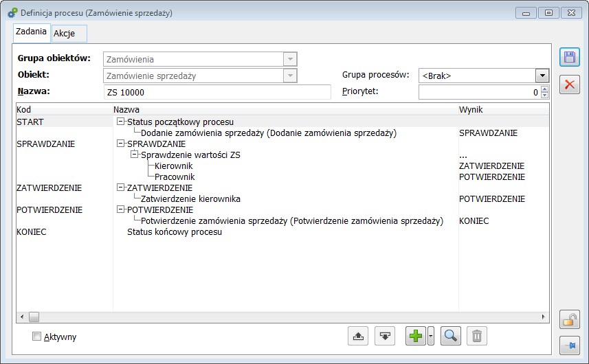Collapse the POTWIERDZENIE tree node
Viewport: 589px width, 364px height.
[x=120, y=209]
